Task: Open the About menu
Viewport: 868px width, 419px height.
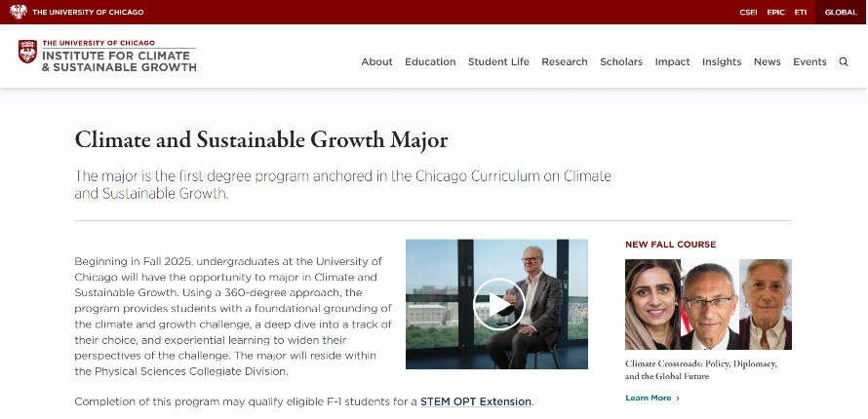Action: [x=376, y=61]
